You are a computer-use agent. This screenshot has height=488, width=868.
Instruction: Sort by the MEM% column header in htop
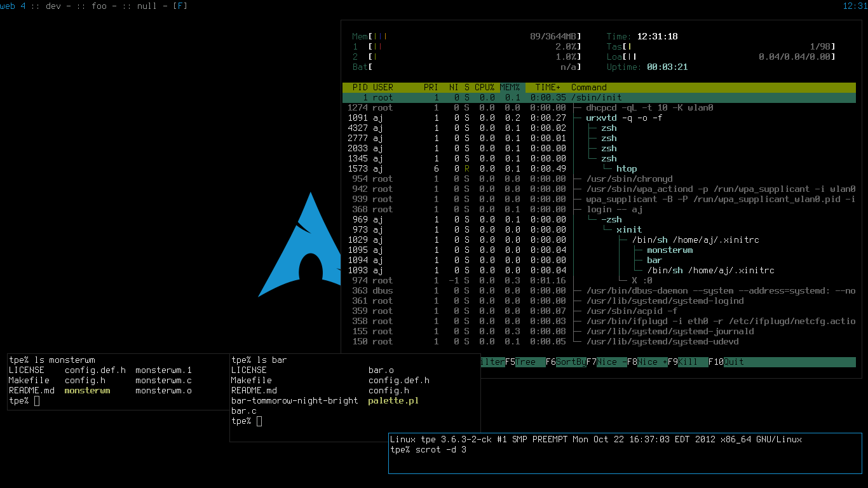pyautogui.click(x=510, y=88)
